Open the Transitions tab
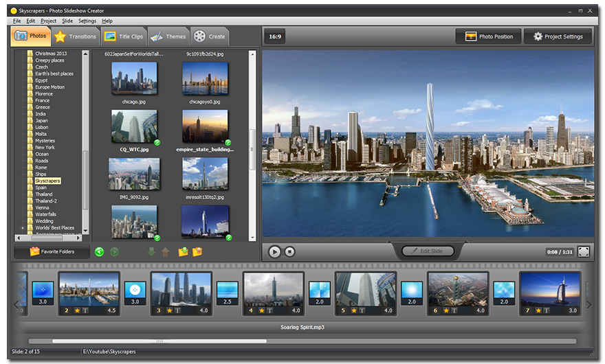 pos(76,36)
